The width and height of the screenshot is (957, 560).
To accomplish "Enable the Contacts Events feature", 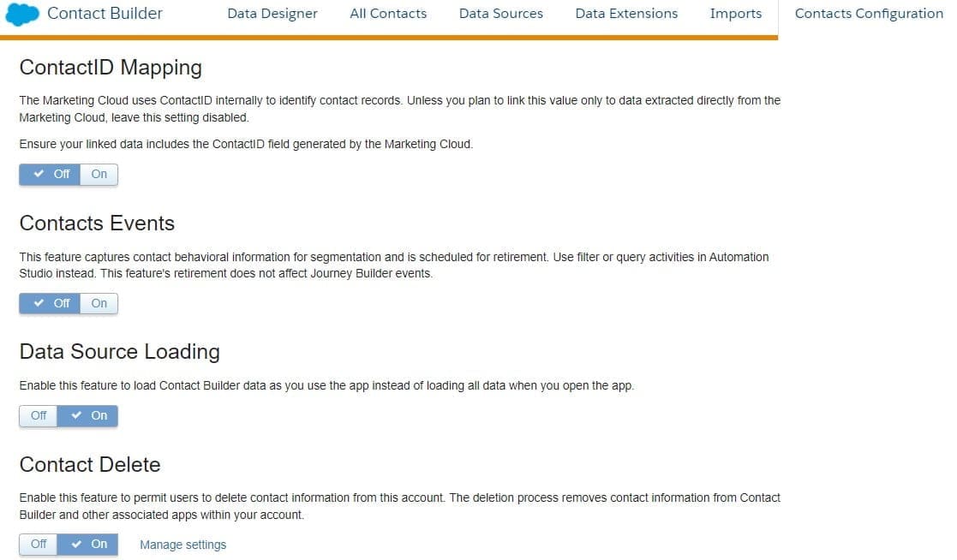I will point(99,304).
